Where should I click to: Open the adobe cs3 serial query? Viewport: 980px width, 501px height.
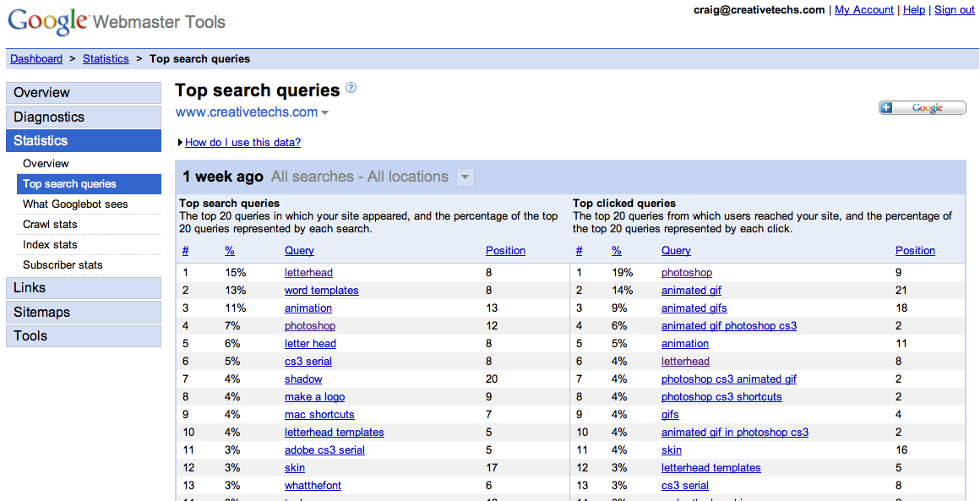325,449
